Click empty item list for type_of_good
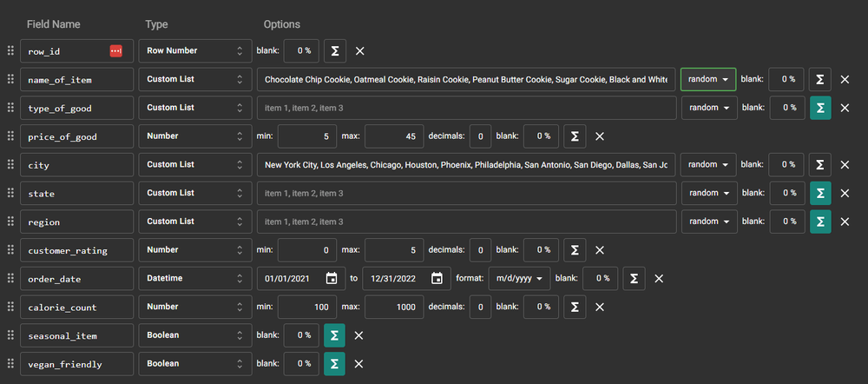The height and width of the screenshot is (384, 868). coord(467,108)
